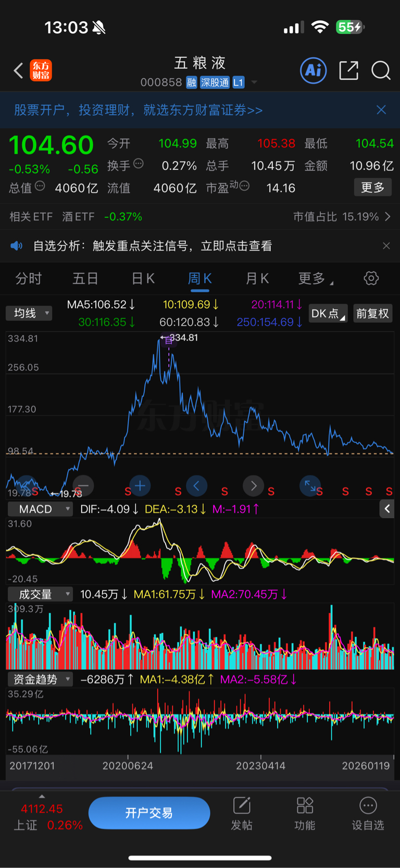The width and height of the screenshot is (400, 868).
Task: Tap the 开户交易 button
Action: click(x=149, y=813)
